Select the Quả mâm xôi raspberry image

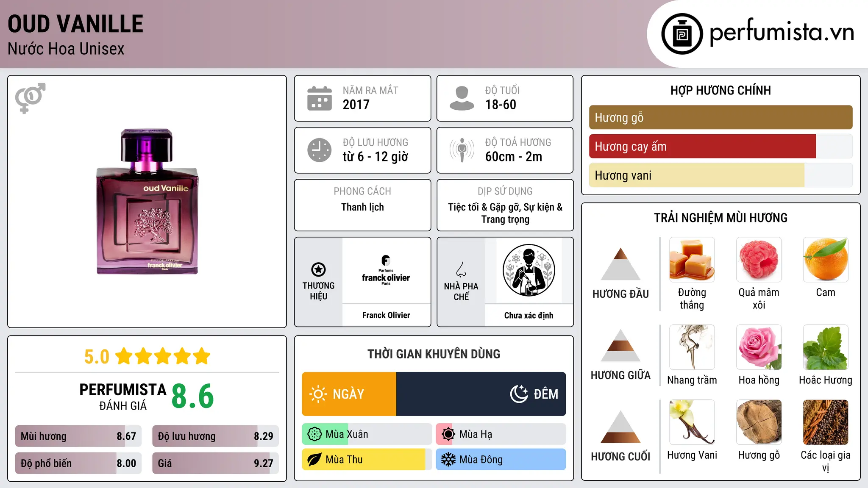(759, 260)
